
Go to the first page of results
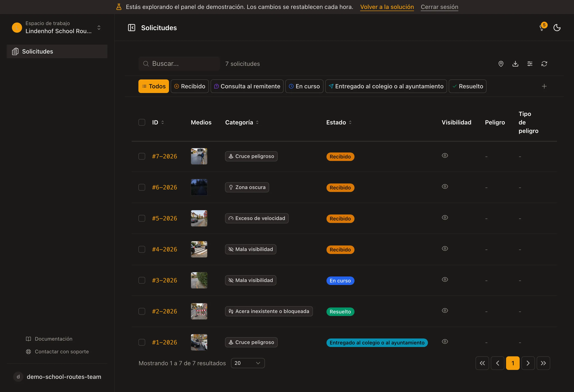click(482, 363)
